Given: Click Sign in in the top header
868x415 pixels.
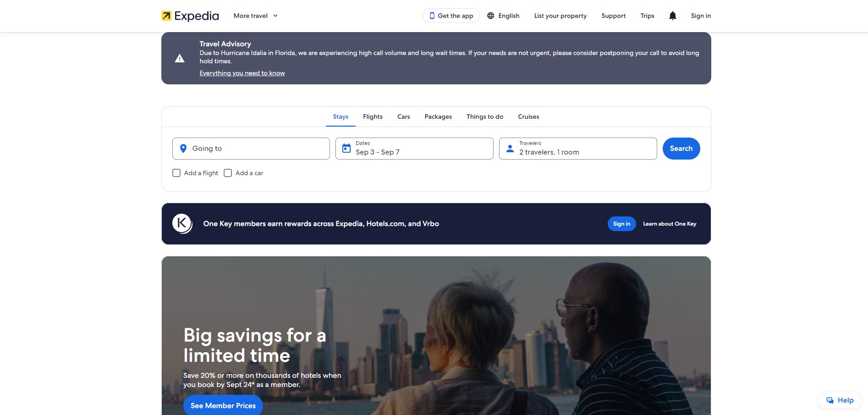Looking at the screenshot, I should click(x=701, y=16).
